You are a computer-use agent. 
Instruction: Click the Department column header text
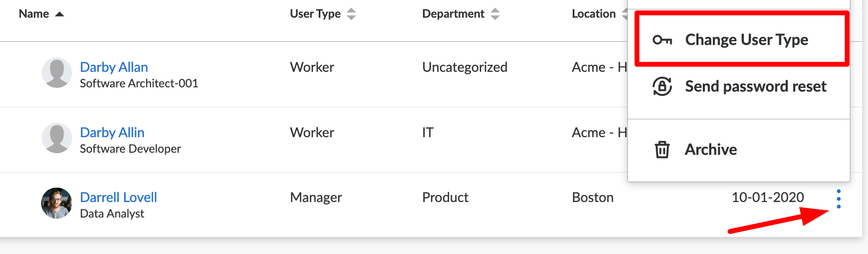pos(453,14)
